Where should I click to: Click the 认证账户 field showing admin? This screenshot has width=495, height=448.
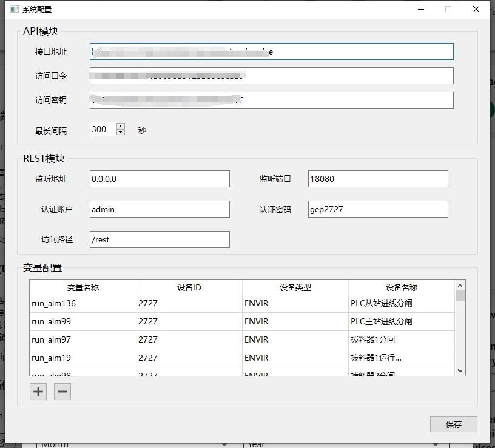(160, 209)
